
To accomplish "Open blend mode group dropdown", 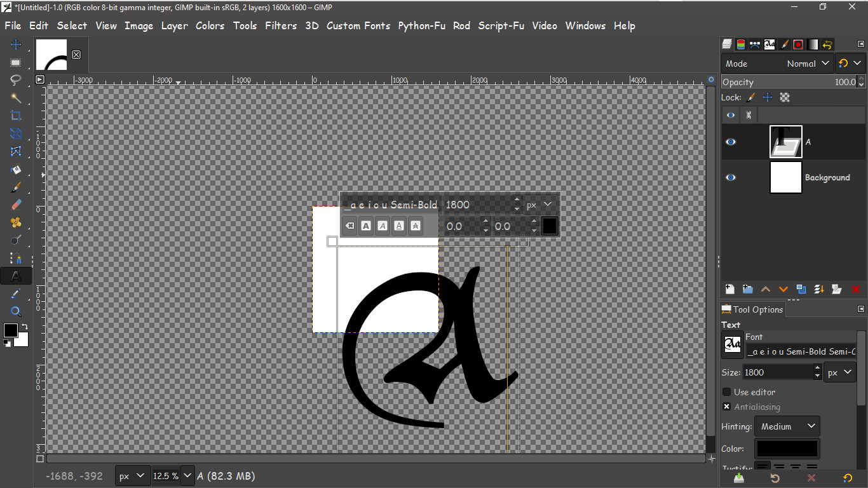I will pyautogui.click(x=850, y=64).
